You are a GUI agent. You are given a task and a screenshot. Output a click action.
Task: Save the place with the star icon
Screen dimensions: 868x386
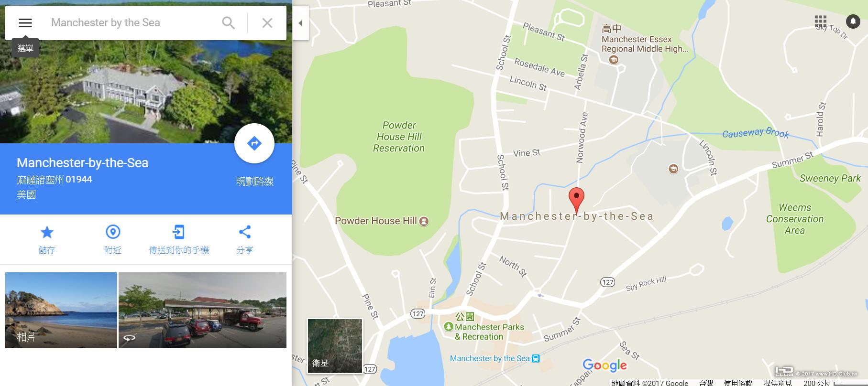(x=47, y=232)
